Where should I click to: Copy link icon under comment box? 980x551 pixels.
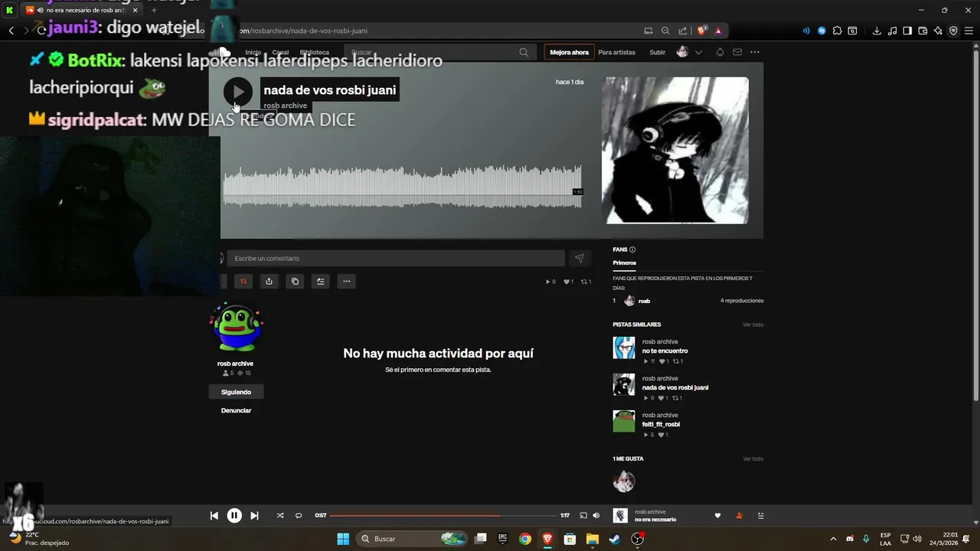point(295,282)
